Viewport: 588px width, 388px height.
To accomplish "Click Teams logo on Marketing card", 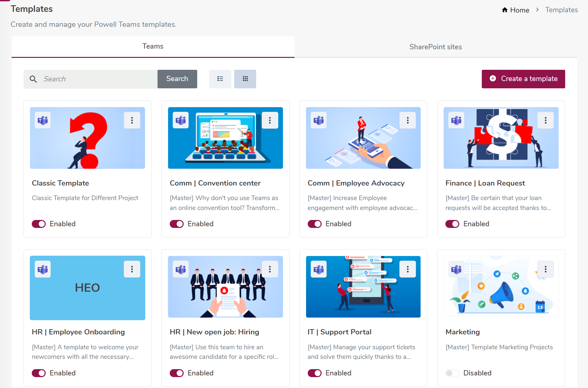I will pyautogui.click(x=456, y=269).
